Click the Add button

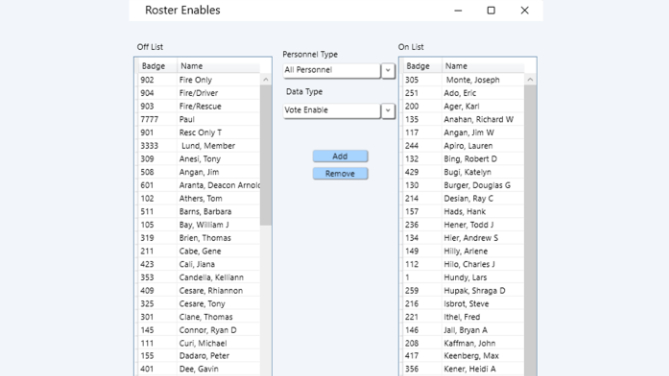(340, 156)
